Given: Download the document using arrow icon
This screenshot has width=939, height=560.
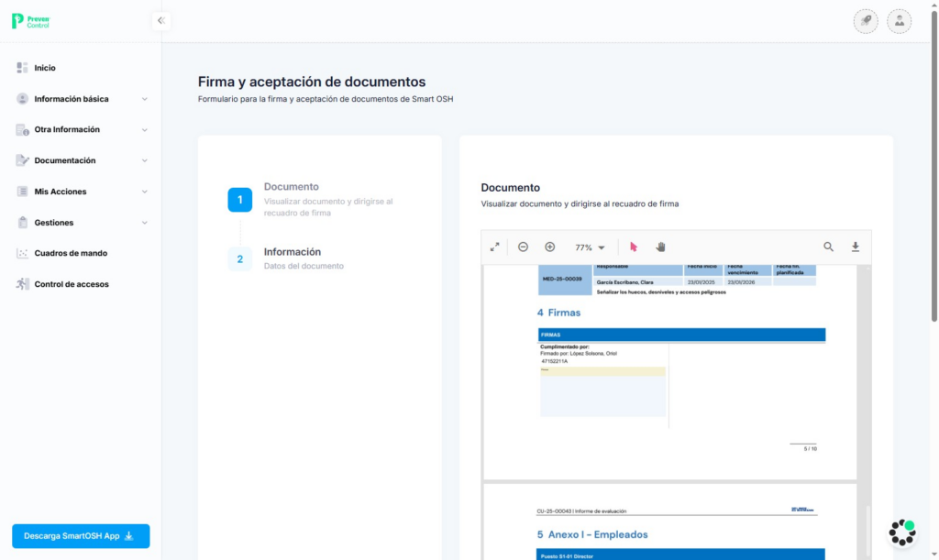Looking at the screenshot, I should pos(856,247).
